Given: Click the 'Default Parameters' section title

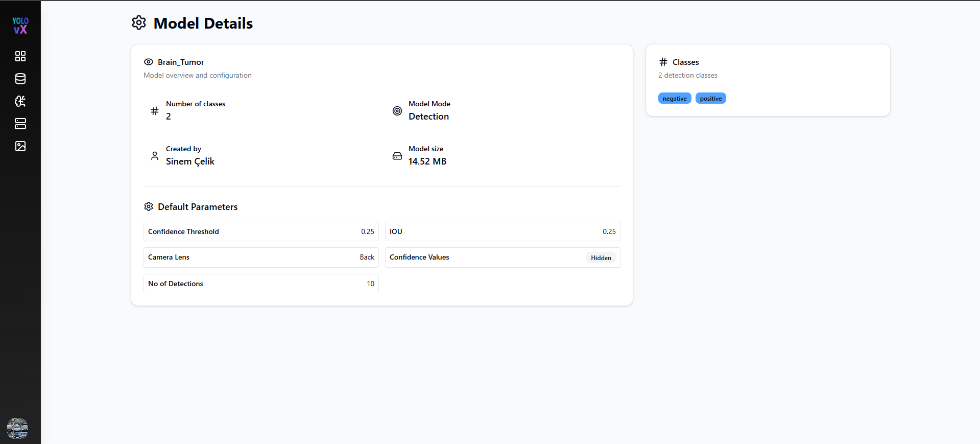Looking at the screenshot, I should click(x=198, y=207).
